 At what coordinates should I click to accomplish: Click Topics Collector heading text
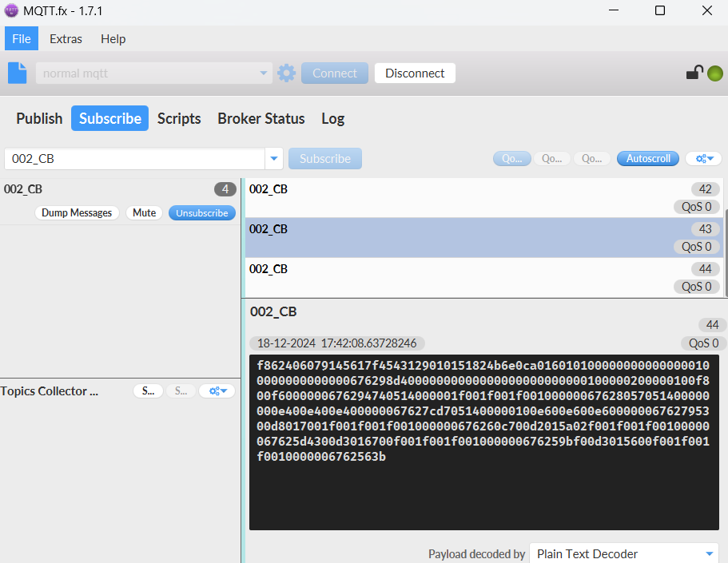coord(50,391)
